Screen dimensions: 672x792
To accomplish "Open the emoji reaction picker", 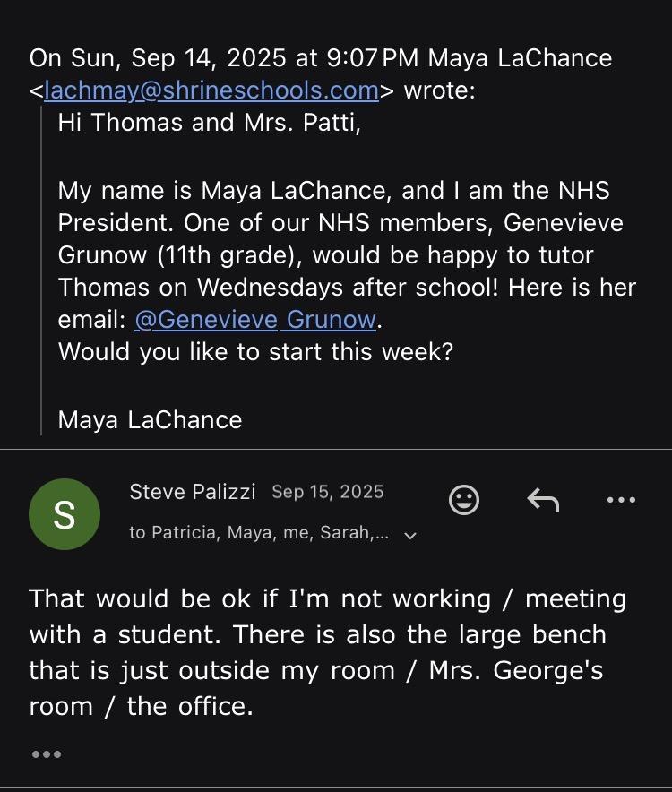I will pos(463,501).
